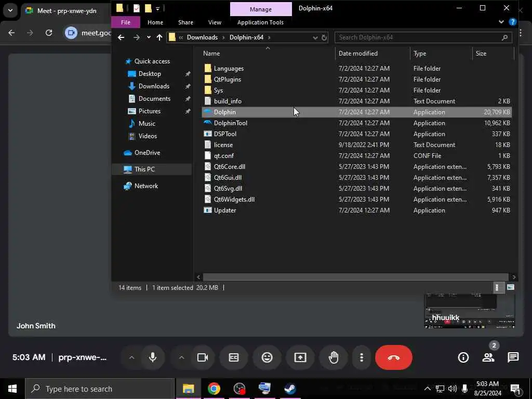The height and width of the screenshot is (399, 532).
Task: Open Explorer help question mark
Action: (x=512, y=22)
